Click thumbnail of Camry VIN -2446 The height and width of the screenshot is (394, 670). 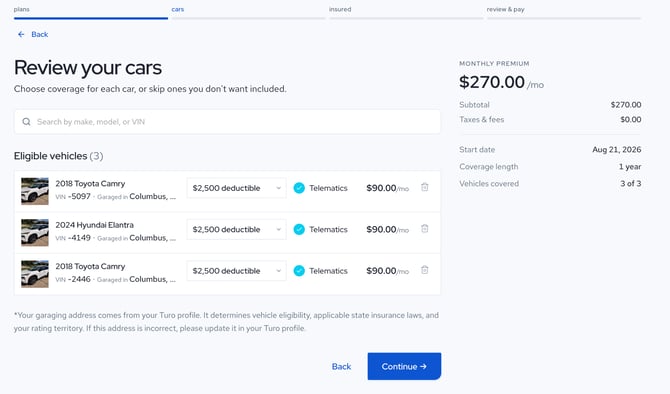[x=35, y=274]
